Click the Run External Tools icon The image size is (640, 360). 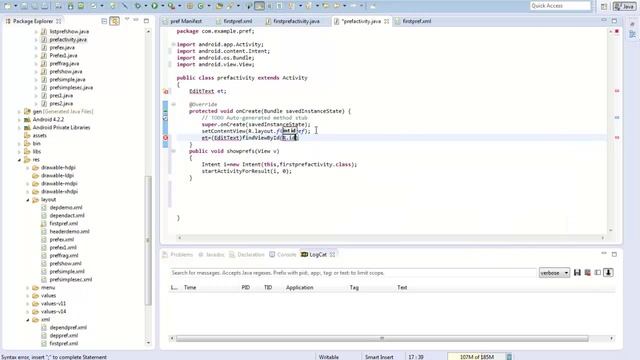click(171, 6)
